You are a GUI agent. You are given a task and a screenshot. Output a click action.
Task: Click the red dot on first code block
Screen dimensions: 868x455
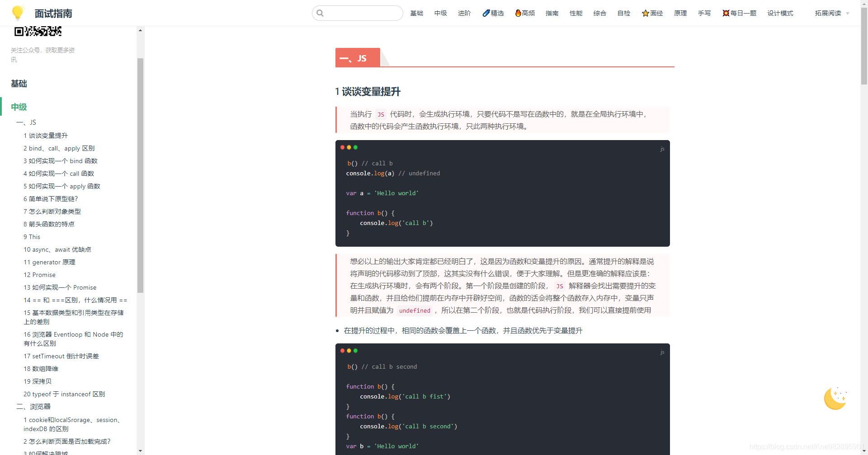[342, 147]
